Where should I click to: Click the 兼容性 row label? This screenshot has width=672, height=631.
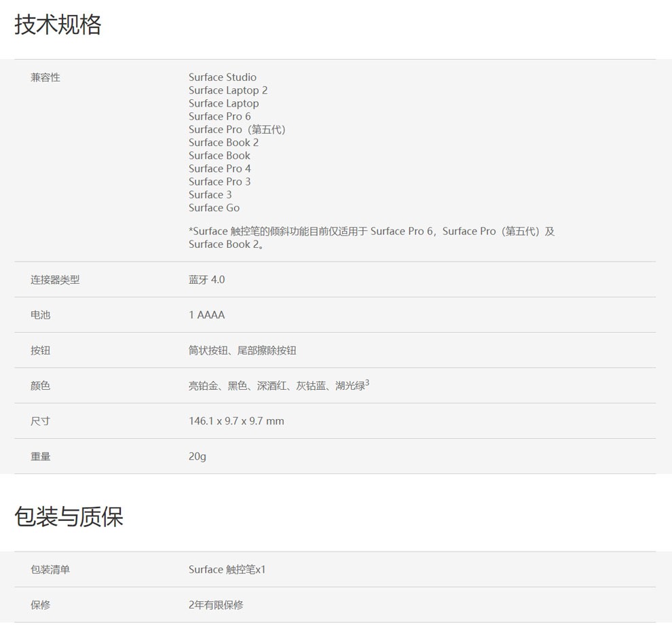tap(45, 77)
